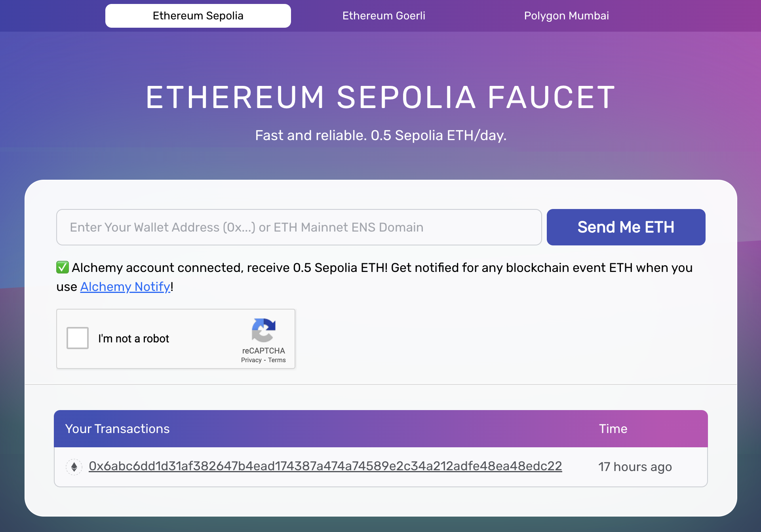Focus the wallet address input field
The width and height of the screenshot is (761, 532).
click(x=299, y=227)
